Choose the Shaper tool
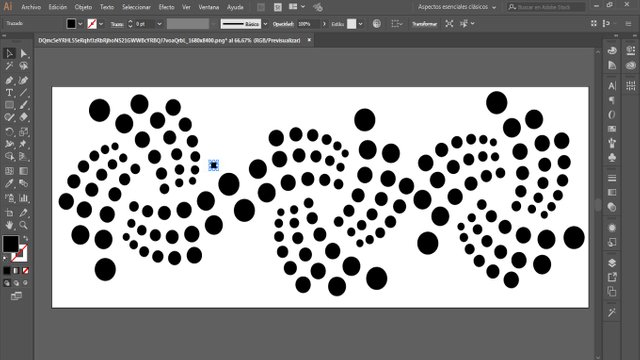 9,118
